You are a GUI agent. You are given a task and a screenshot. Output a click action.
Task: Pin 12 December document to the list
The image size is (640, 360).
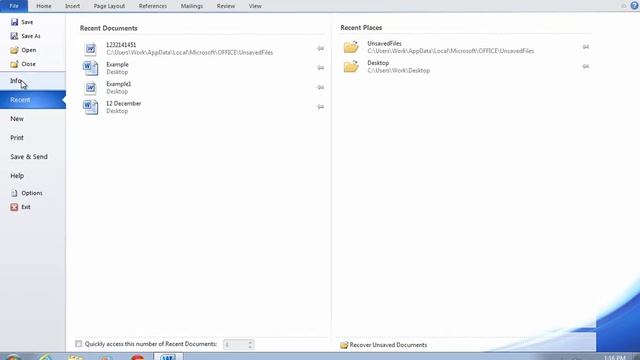coord(320,107)
